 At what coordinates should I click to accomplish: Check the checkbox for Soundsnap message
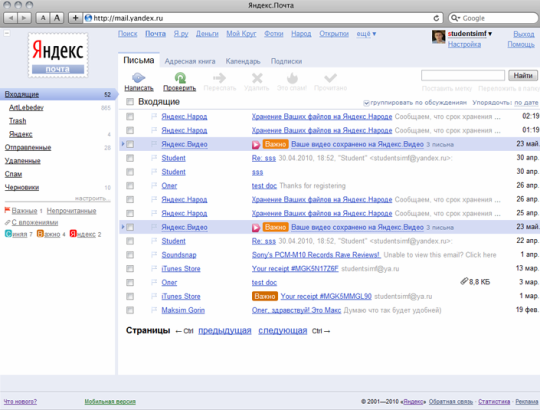tap(130, 255)
